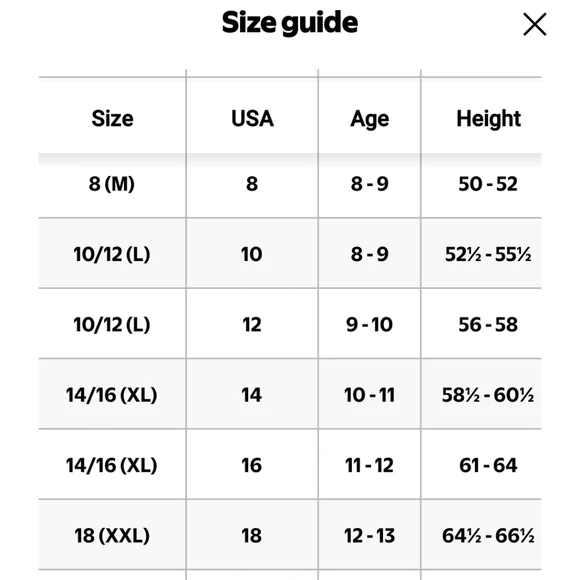Click the Size guide title
Viewport: 580px width, 580px height.
[x=290, y=23]
